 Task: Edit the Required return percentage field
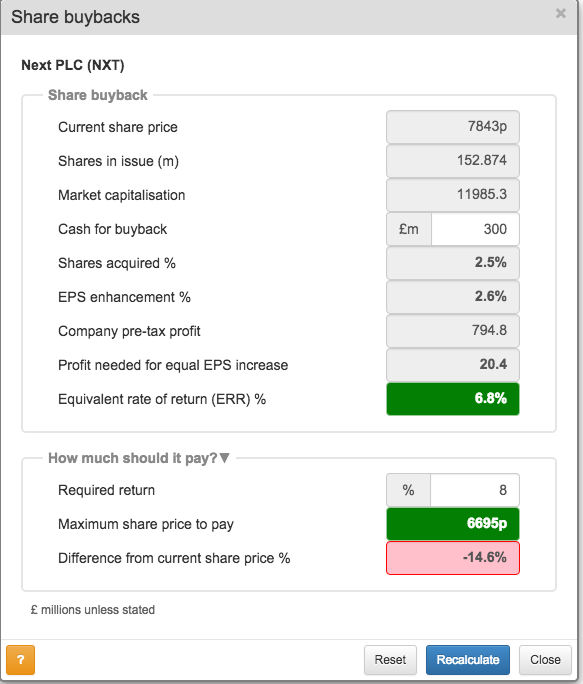pos(475,490)
